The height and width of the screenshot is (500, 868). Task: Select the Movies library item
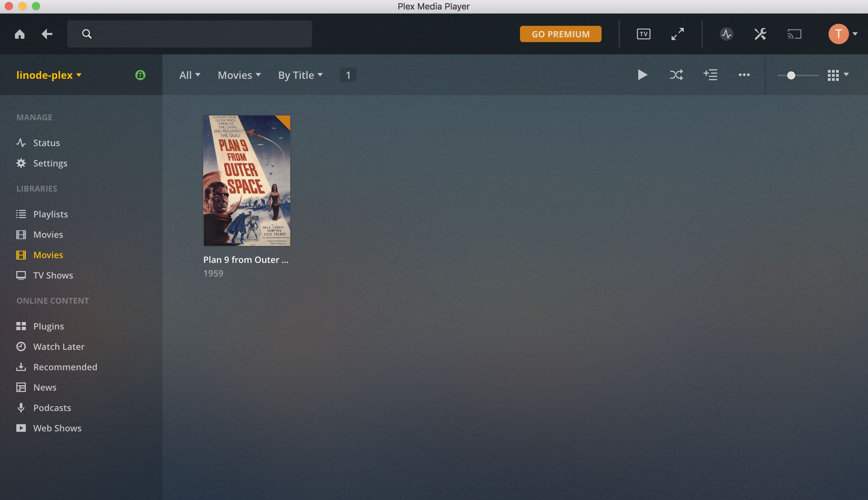(x=48, y=255)
